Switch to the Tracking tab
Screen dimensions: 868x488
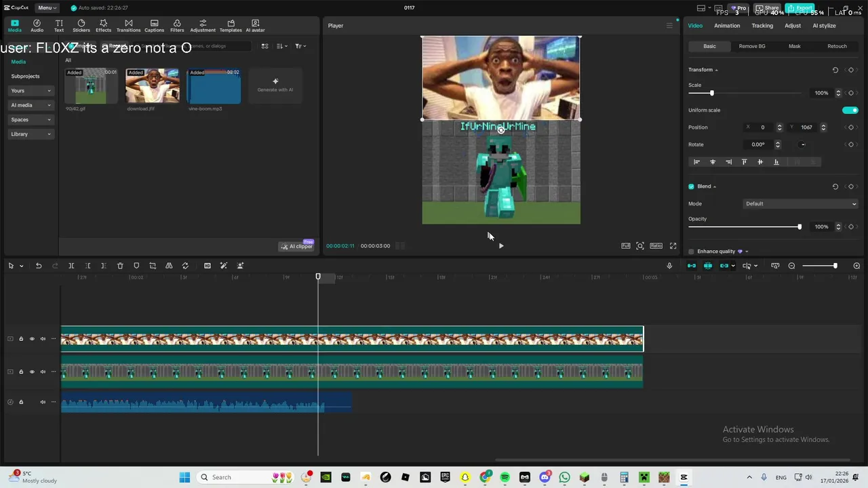(762, 26)
